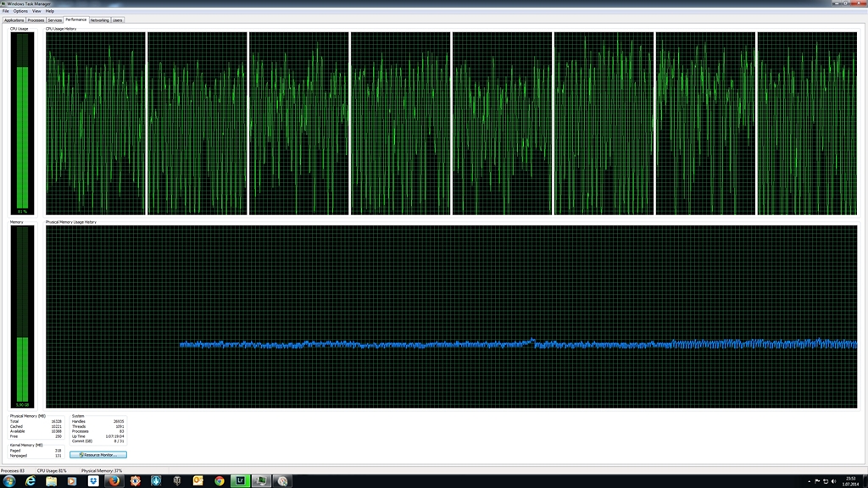Screen dimensions: 868x488
Task: Click the last CPU core history graph
Action: 807,124
